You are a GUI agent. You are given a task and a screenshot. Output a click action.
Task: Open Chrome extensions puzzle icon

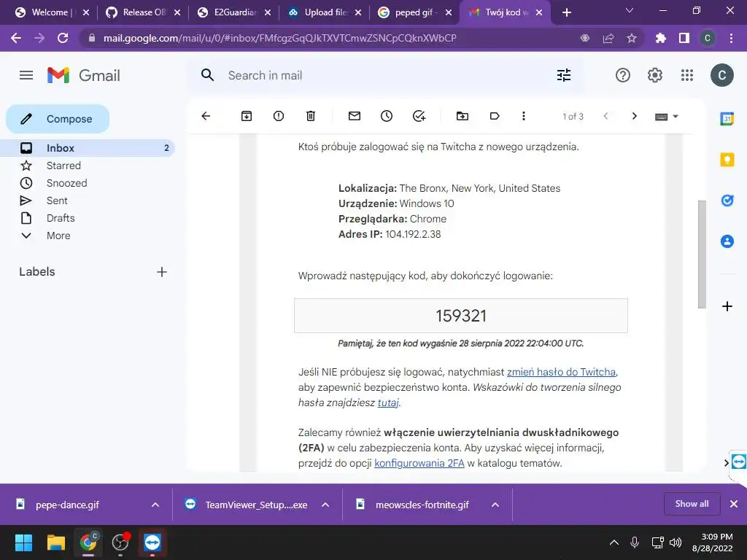(660, 38)
